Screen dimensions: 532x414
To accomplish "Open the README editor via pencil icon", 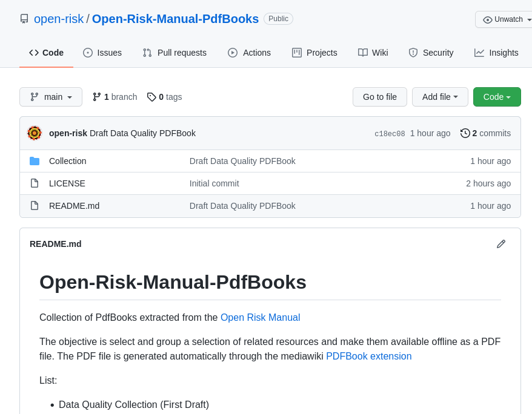I will click(x=500, y=243).
